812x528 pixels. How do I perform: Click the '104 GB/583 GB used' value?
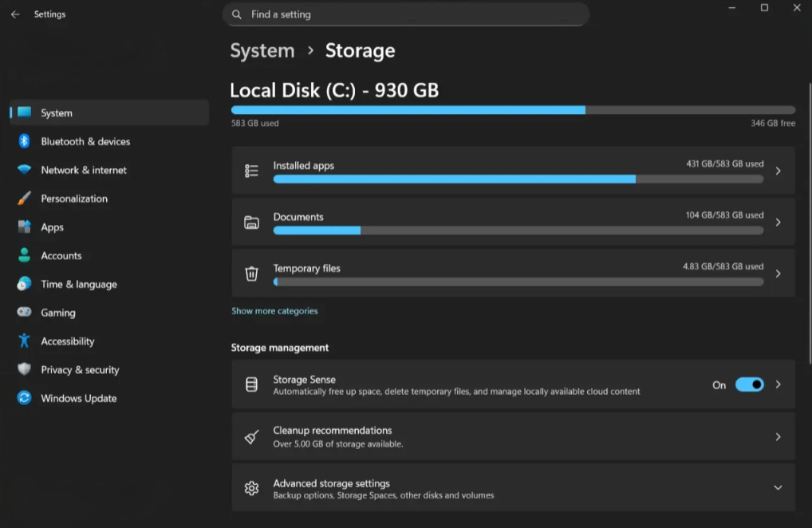[724, 215]
